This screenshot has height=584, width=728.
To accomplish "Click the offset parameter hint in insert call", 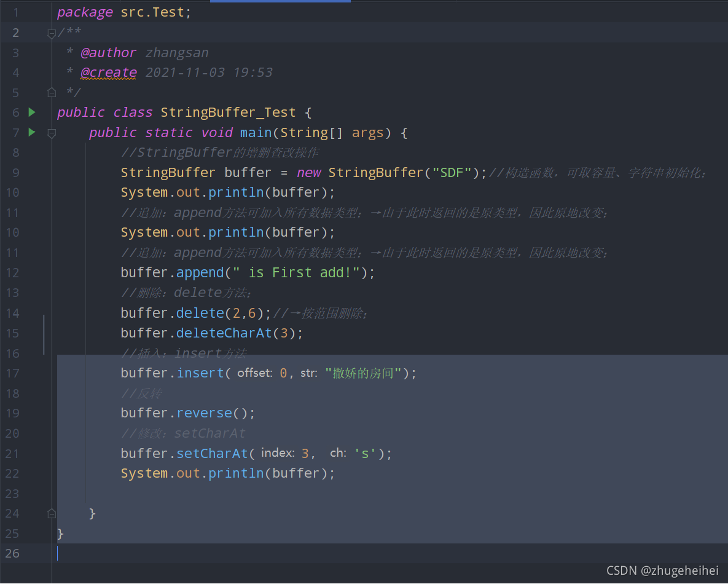I will tap(254, 373).
